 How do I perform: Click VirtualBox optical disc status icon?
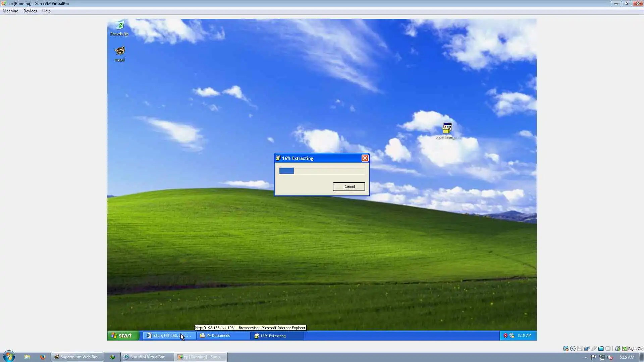[573, 349]
